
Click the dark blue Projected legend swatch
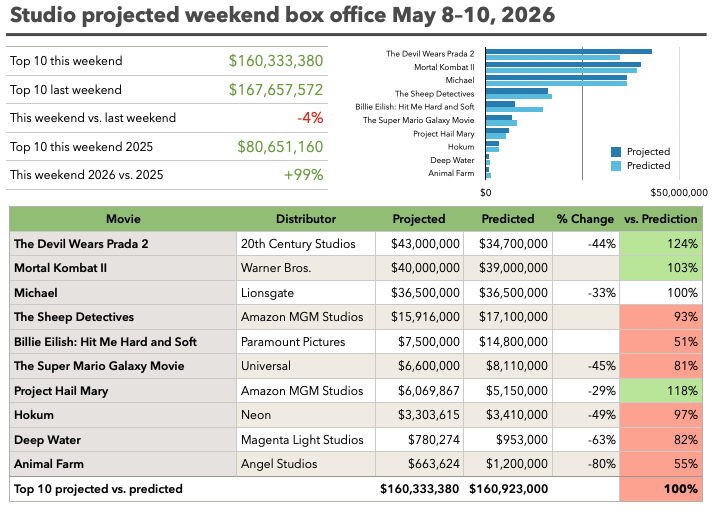coord(616,152)
